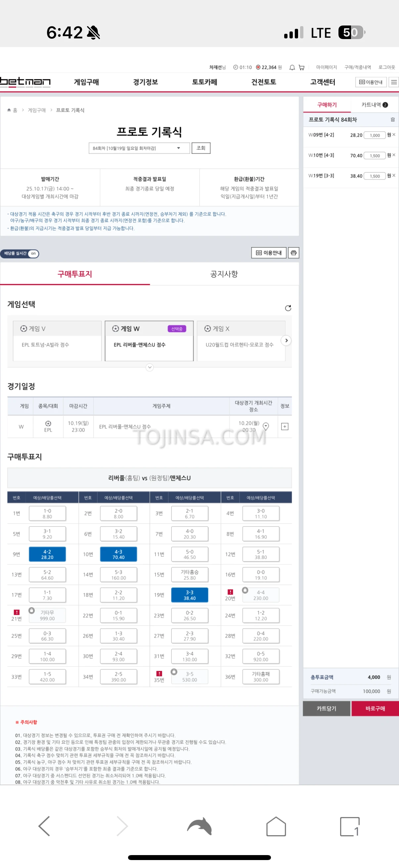Switch to 카트내역 tab
399x868 pixels.
(x=375, y=105)
